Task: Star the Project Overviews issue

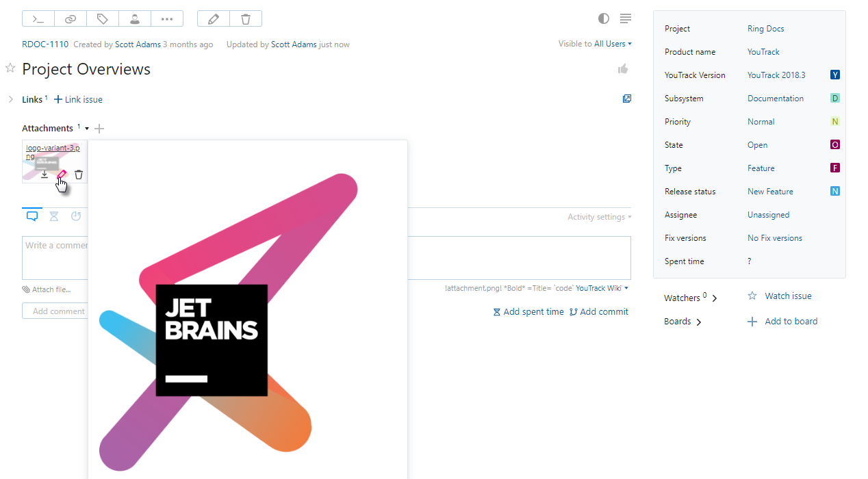Action: [x=10, y=68]
